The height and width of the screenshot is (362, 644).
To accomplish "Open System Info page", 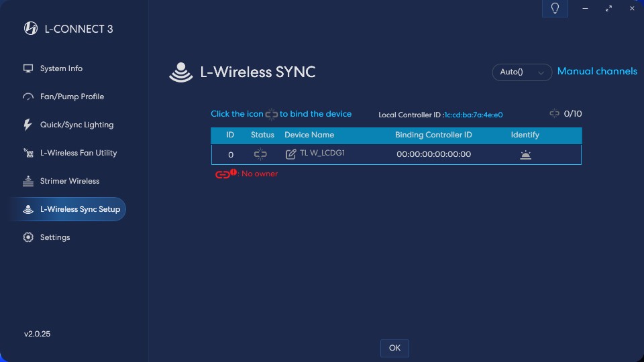I will coord(61,68).
